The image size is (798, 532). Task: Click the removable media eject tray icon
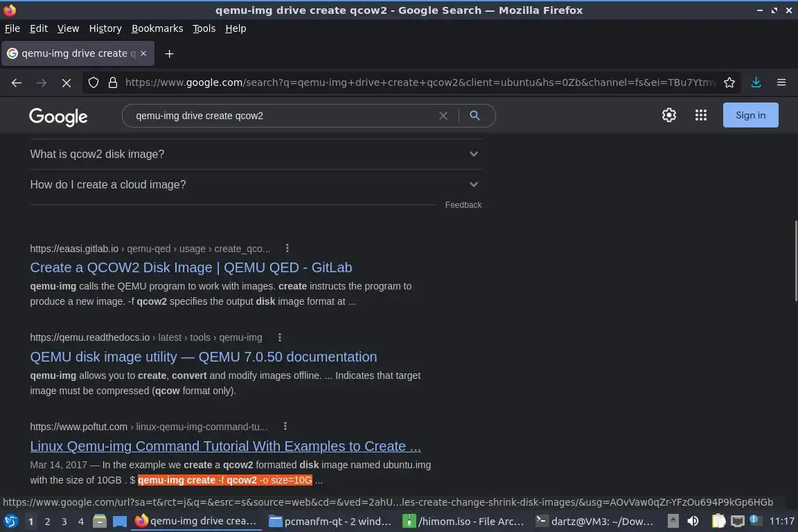point(673,522)
